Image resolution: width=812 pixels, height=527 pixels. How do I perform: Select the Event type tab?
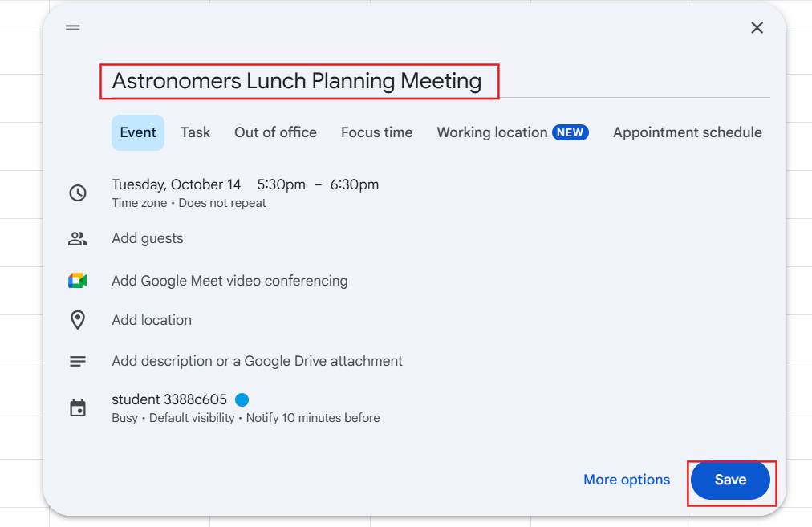tap(138, 132)
